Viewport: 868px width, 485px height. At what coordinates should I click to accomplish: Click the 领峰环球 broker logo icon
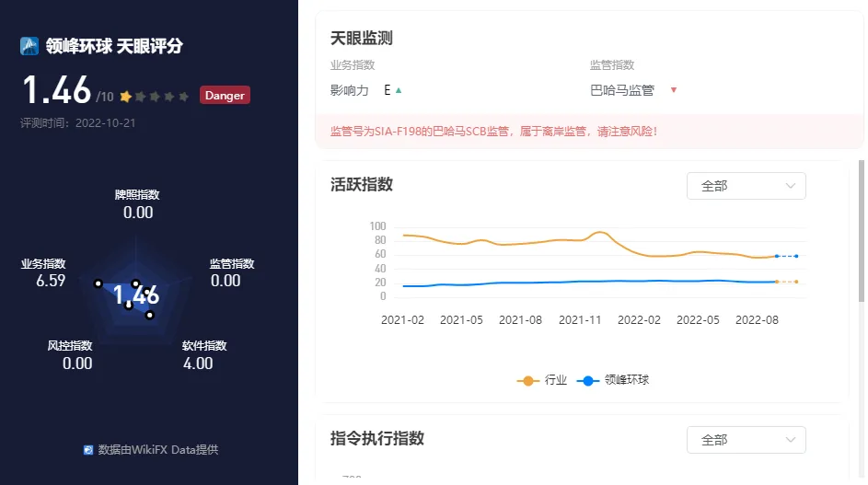(x=29, y=46)
